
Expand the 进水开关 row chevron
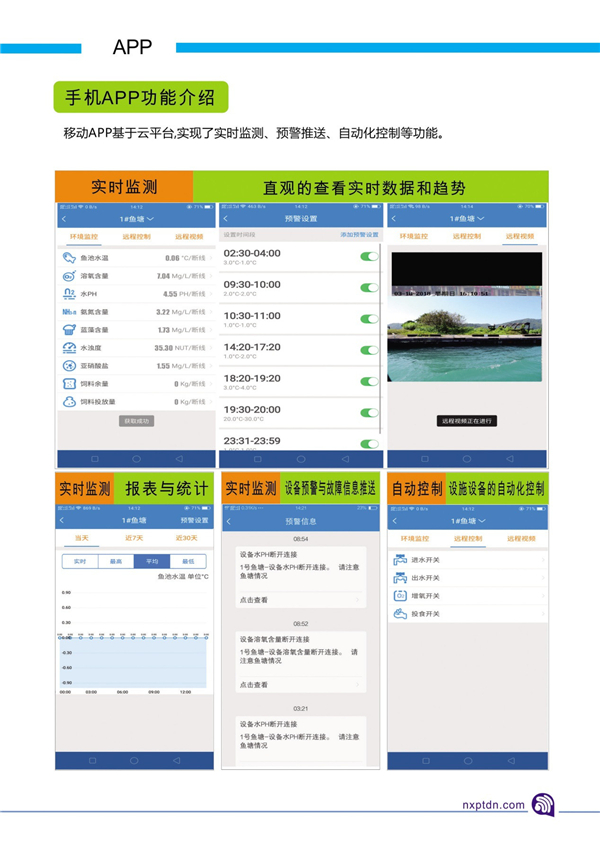click(x=543, y=560)
